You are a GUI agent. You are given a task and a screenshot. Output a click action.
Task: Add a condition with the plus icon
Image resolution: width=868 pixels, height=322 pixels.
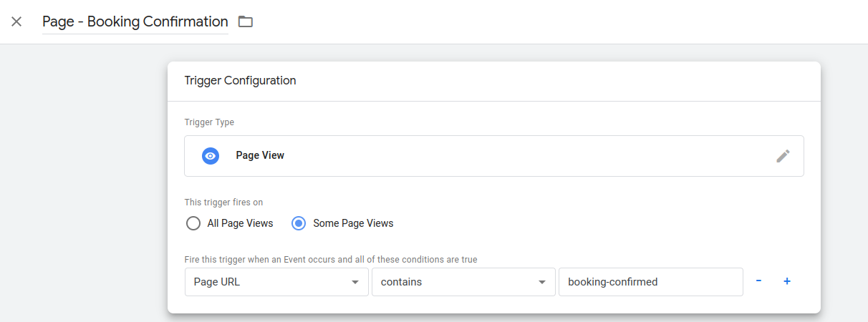coord(786,281)
